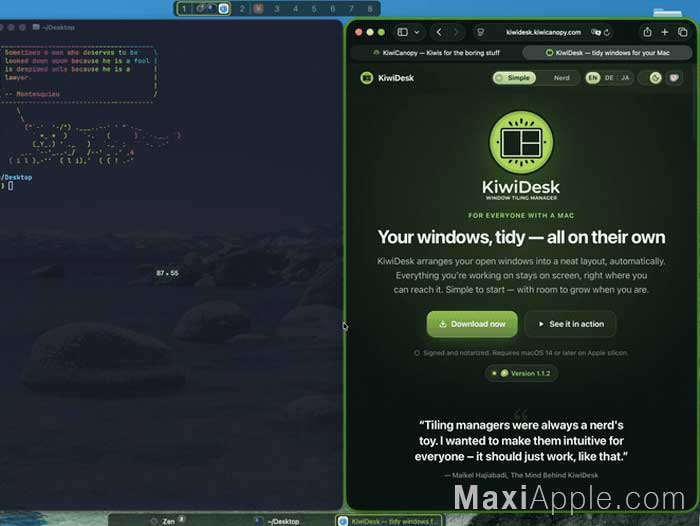The width and height of the screenshot is (700, 526).
Task: Click the heading "Your windows, tidy — all on their own"
Action: tap(521, 237)
